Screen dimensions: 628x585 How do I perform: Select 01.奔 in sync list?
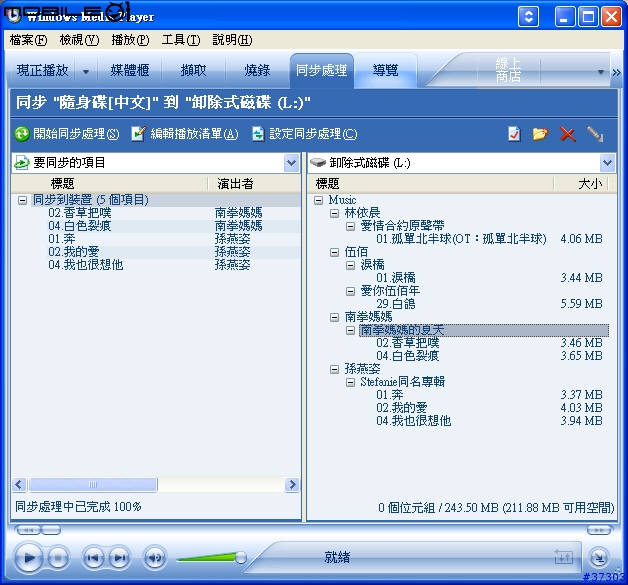tap(62, 239)
